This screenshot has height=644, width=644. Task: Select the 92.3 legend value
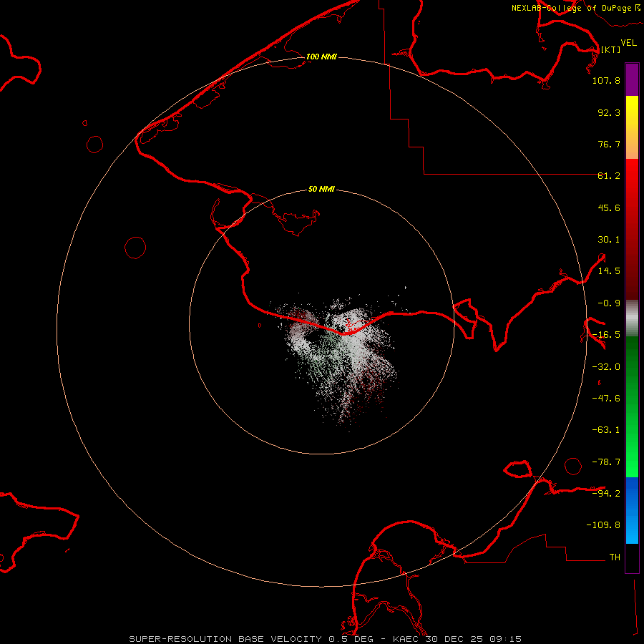pos(609,112)
